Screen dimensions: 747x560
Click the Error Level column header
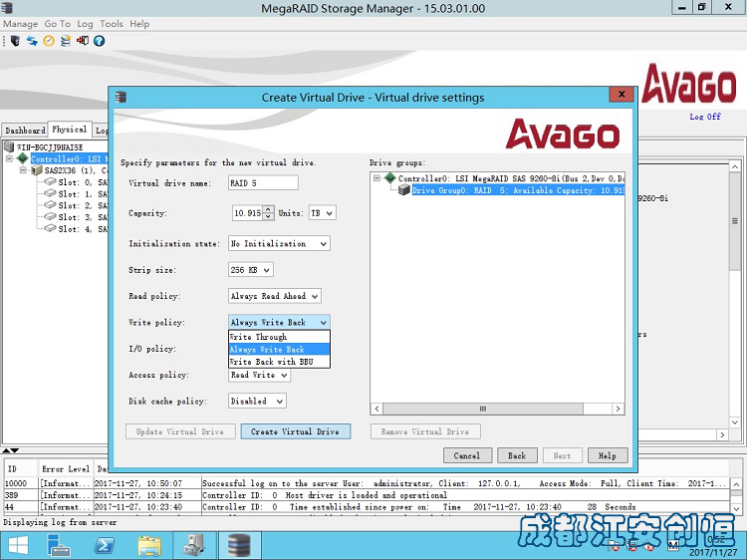pos(66,469)
